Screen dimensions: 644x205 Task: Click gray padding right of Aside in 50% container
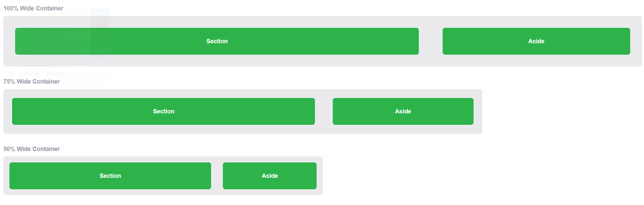tap(320, 176)
